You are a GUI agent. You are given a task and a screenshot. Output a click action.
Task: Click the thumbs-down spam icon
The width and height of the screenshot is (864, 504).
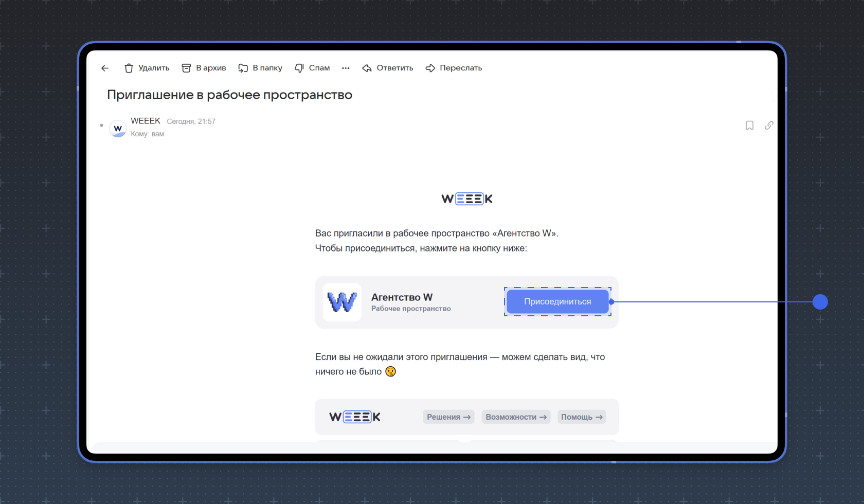299,68
